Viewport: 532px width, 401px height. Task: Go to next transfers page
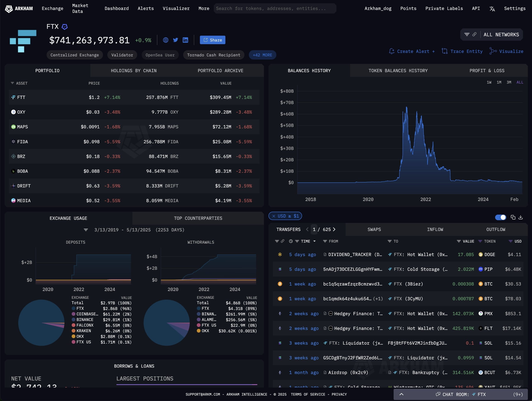(334, 229)
